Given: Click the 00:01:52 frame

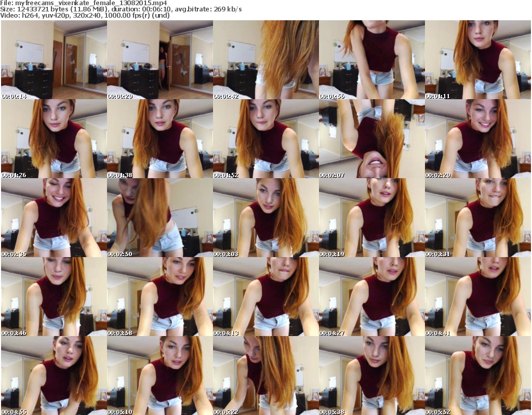Looking at the screenshot, I should [x=266, y=139].
